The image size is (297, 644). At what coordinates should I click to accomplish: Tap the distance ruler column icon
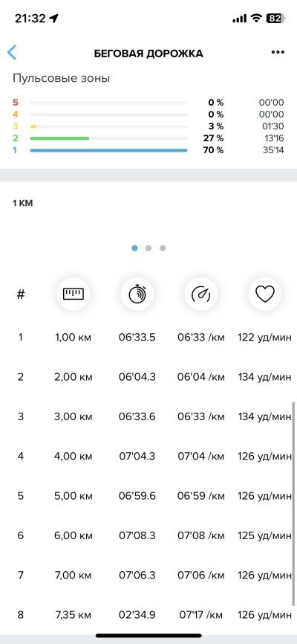click(x=73, y=294)
